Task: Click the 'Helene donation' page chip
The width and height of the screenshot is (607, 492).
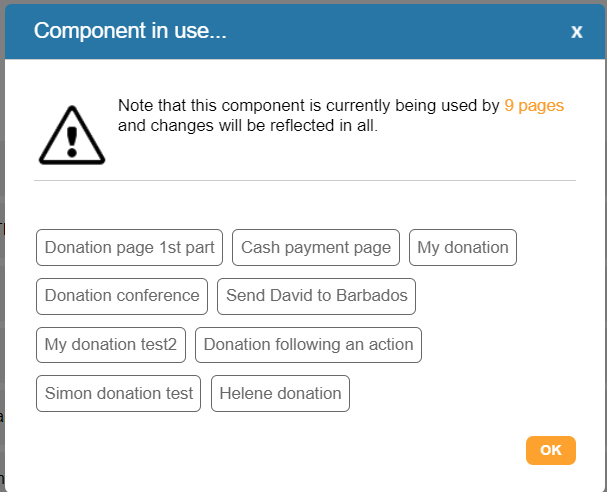Action: click(280, 394)
